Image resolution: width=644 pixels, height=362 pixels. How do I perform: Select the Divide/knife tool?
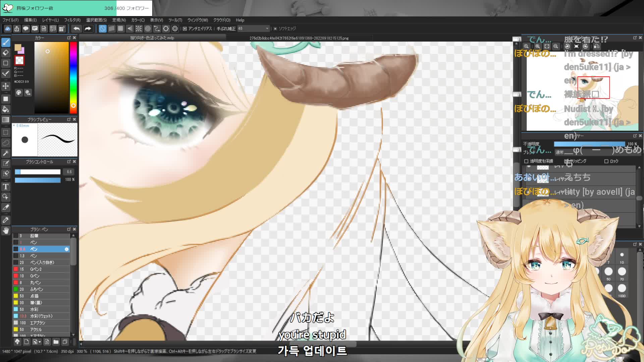pos(6,207)
